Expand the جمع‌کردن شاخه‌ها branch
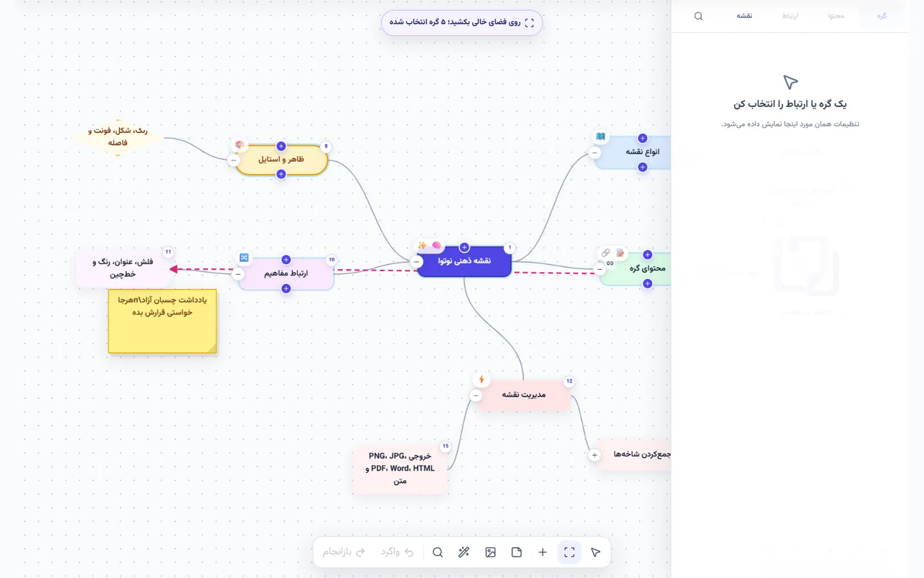The height and width of the screenshot is (578, 924). [x=595, y=455]
